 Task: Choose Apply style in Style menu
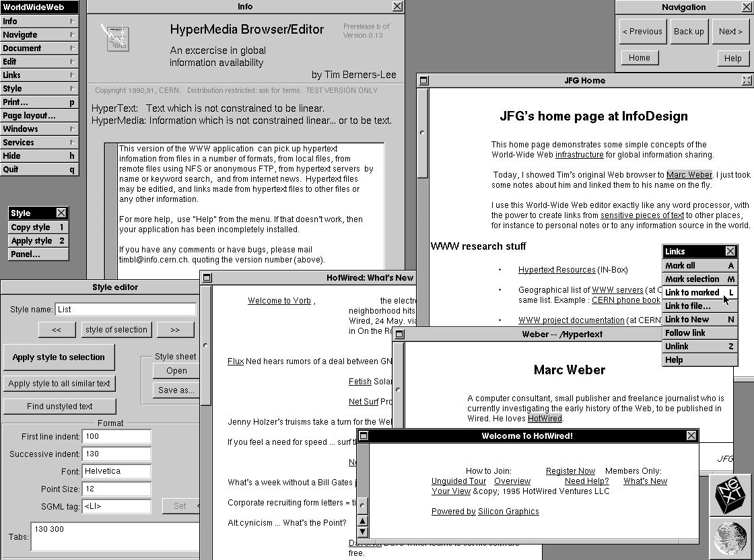click(x=38, y=240)
